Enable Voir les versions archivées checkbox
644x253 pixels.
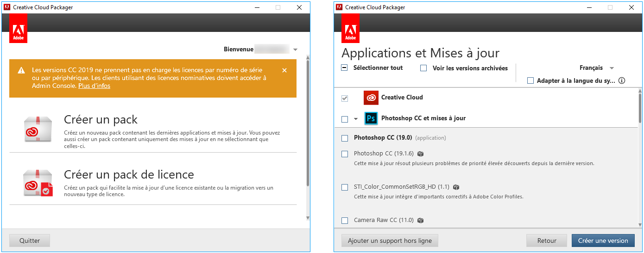point(423,68)
